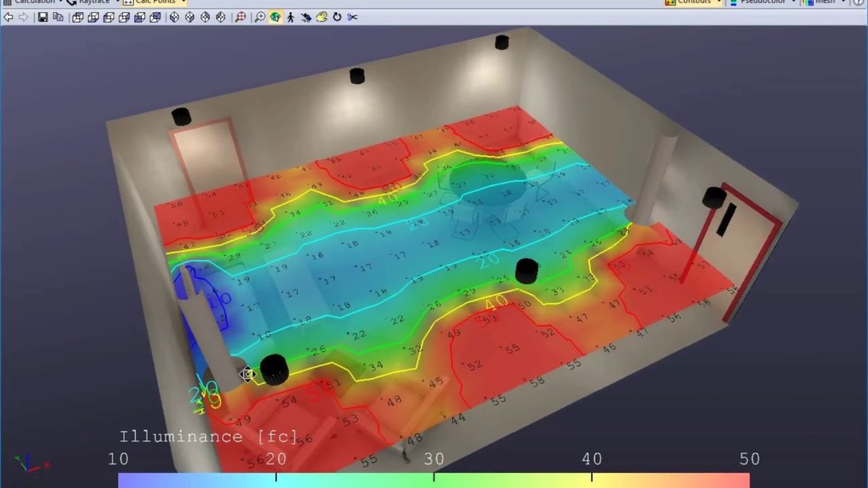The width and height of the screenshot is (868, 488).
Task: Click the save disk icon
Action: click(43, 17)
